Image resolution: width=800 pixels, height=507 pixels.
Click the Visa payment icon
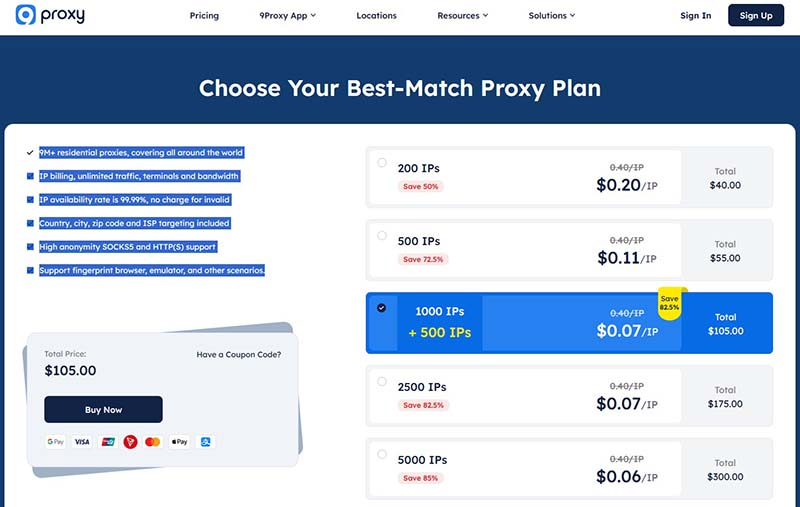tap(82, 441)
